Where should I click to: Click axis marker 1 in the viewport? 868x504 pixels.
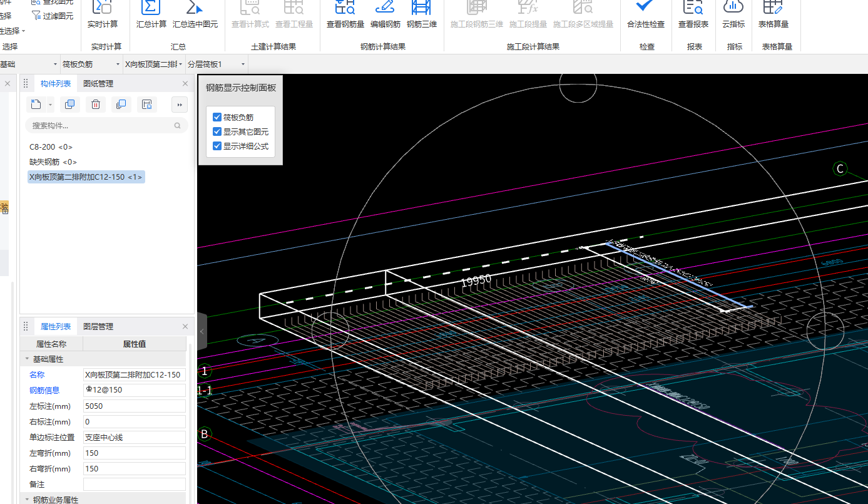tap(204, 371)
